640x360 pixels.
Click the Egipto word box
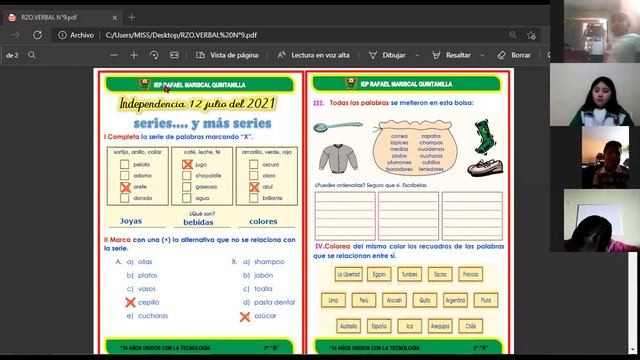tap(379, 274)
